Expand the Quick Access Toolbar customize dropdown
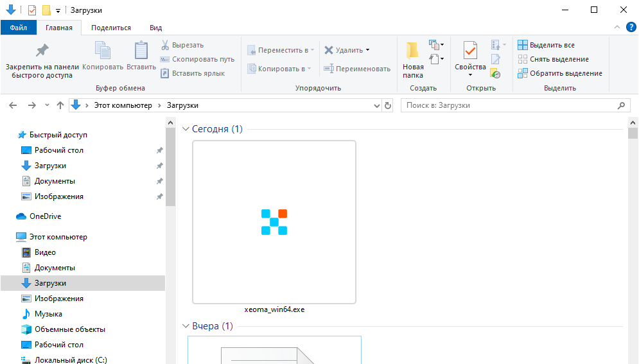The height and width of the screenshot is (364, 639). pos(58,10)
